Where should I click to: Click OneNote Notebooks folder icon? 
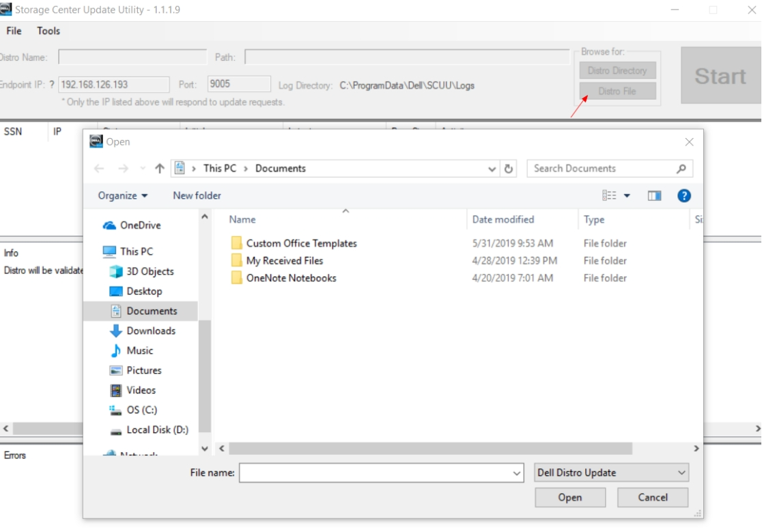tap(237, 278)
